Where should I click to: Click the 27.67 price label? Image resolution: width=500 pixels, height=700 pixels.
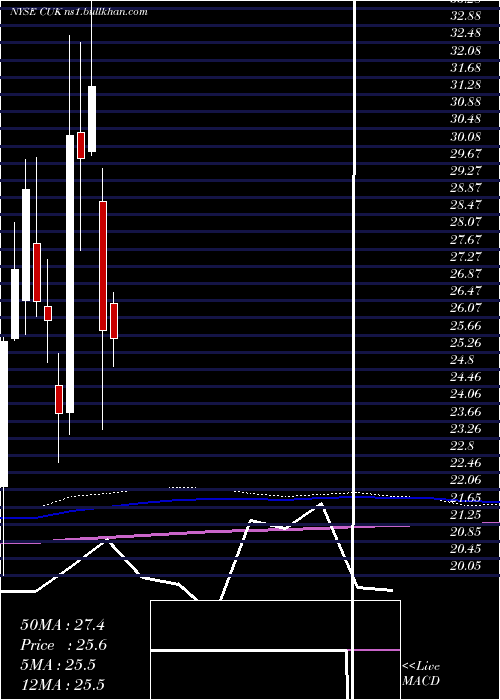pos(465,239)
